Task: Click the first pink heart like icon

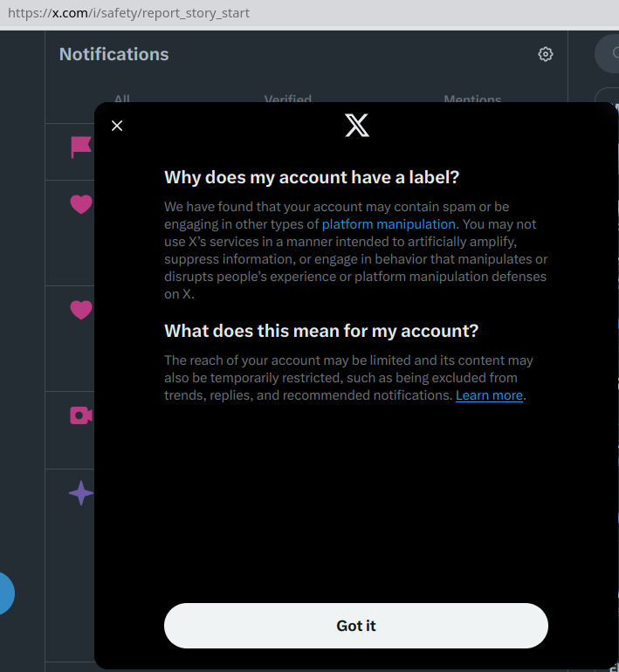Action: tap(81, 204)
